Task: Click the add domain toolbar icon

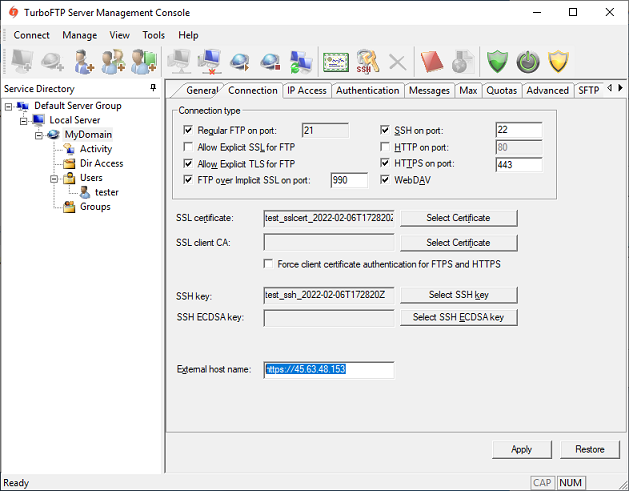Action: [x=52, y=62]
